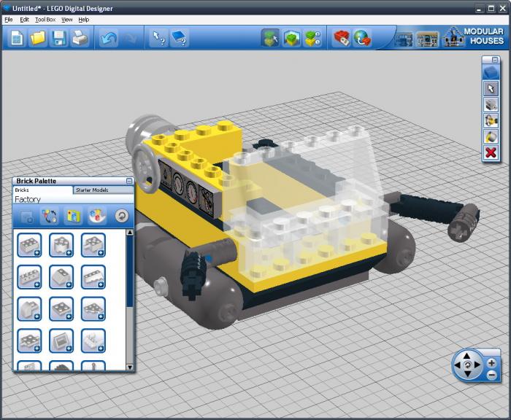Image resolution: width=511 pixels, height=420 pixels.
Task: Redo the undone action
Action: (131, 39)
